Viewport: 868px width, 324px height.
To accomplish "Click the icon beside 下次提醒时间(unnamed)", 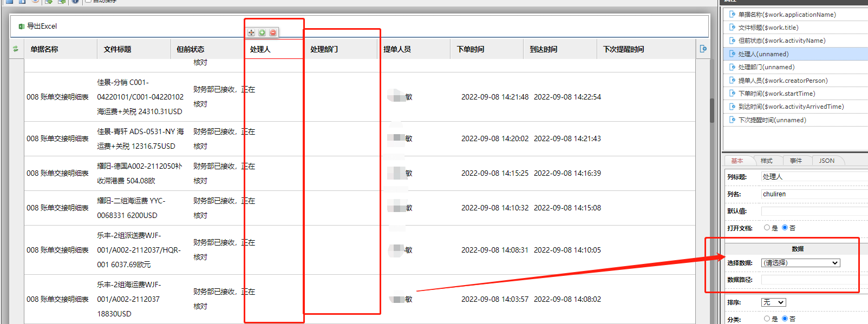I will click(732, 120).
